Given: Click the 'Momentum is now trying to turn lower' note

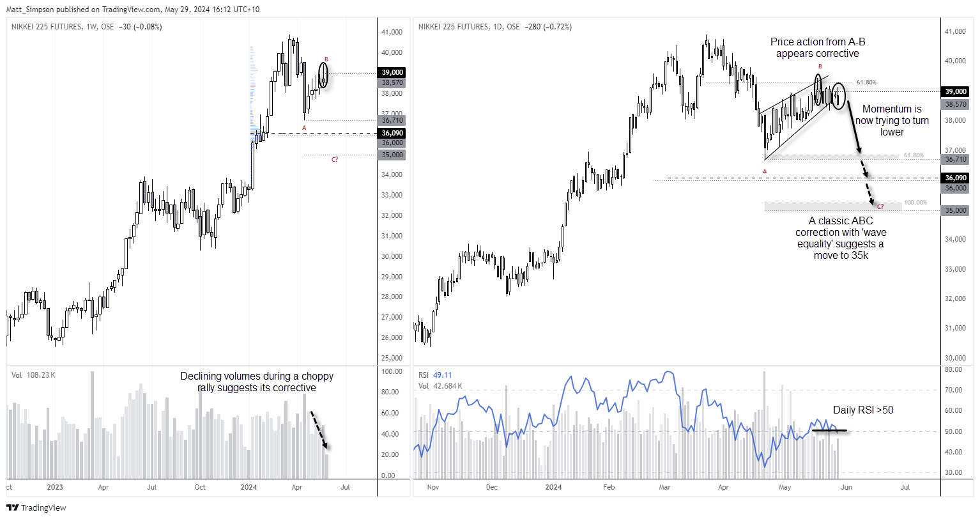Looking at the screenshot, I should (x=892, y=120).
